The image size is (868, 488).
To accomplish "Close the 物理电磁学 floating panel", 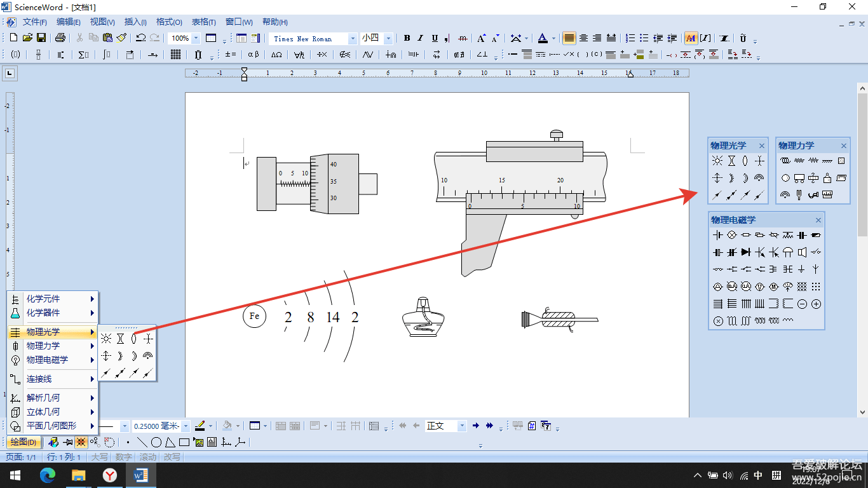I will (818, 220).
